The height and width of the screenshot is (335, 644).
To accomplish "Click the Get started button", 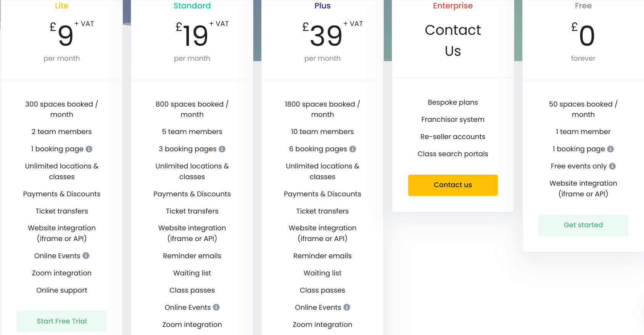I will (583, 225).
